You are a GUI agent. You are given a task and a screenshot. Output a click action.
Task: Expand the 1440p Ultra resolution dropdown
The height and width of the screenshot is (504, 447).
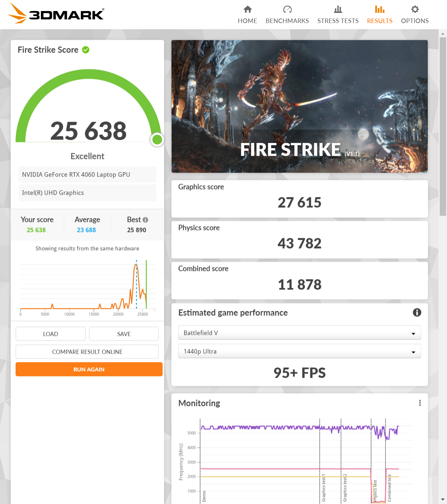click(x=299, y=351)
